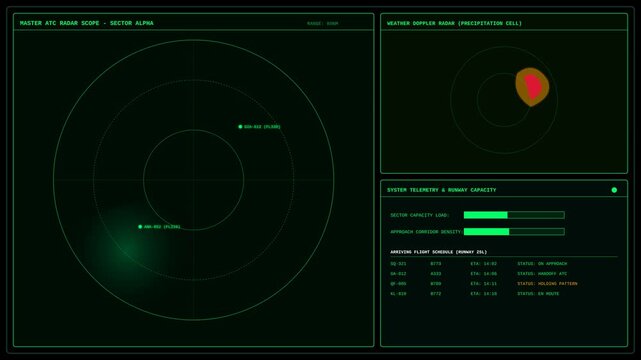Click the 'SYSTEM TELEMETRY & RUNWAY CAPACITY' title
This screenshot has height=360, width=641.
pyautogui.click(x=442, y=190)
